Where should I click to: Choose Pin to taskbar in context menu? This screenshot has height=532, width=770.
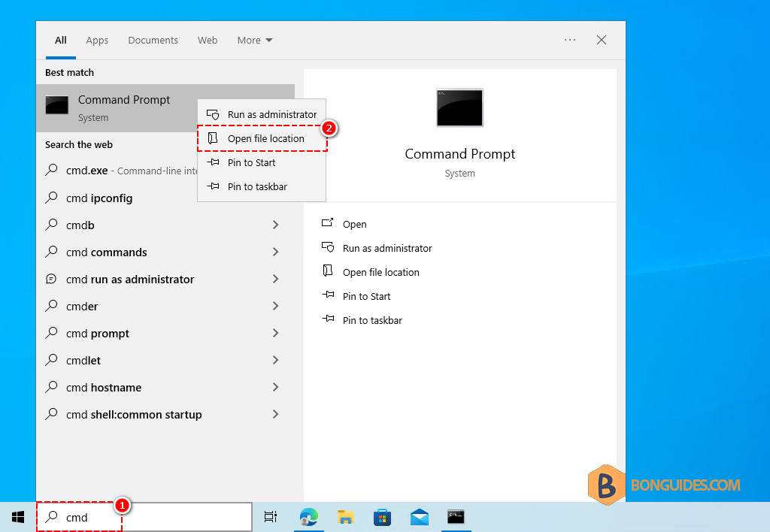point(262,186)
